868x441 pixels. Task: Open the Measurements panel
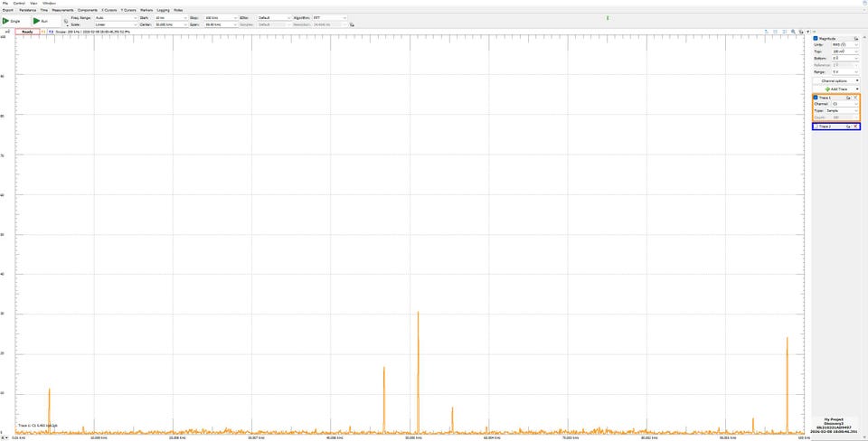[62, 10]
